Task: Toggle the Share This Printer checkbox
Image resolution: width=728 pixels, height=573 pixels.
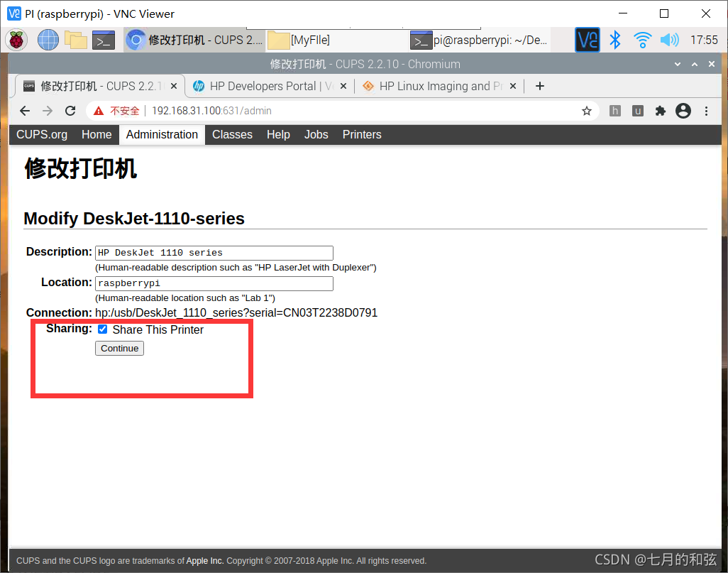Action: click(103, 329)
